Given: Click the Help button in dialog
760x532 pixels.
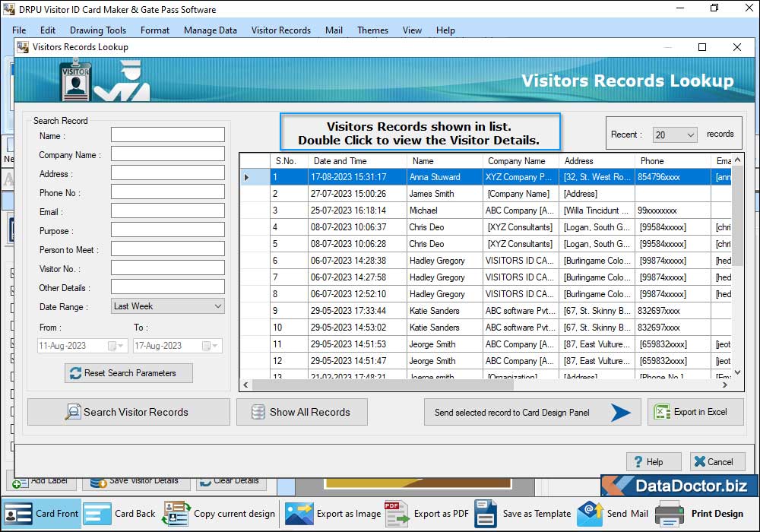Looking at the screenshot, I should tap(654, 462).
